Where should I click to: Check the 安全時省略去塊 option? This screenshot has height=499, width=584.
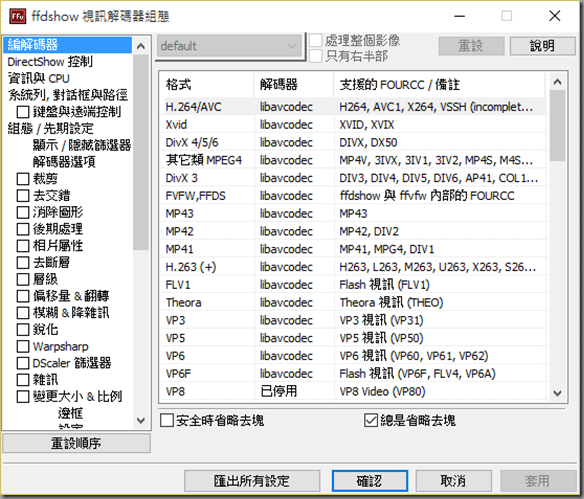coord(166,421)
